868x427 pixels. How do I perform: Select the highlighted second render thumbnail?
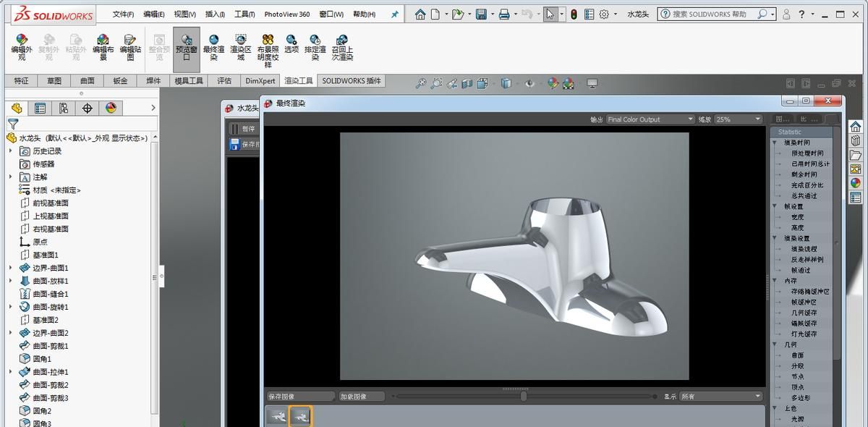click(300, 416)
